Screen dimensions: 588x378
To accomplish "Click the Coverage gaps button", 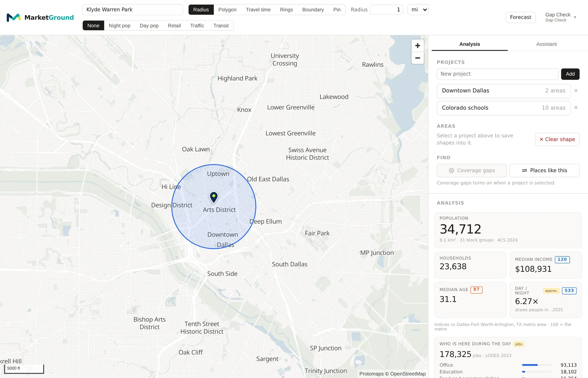I will coord(472,170).
